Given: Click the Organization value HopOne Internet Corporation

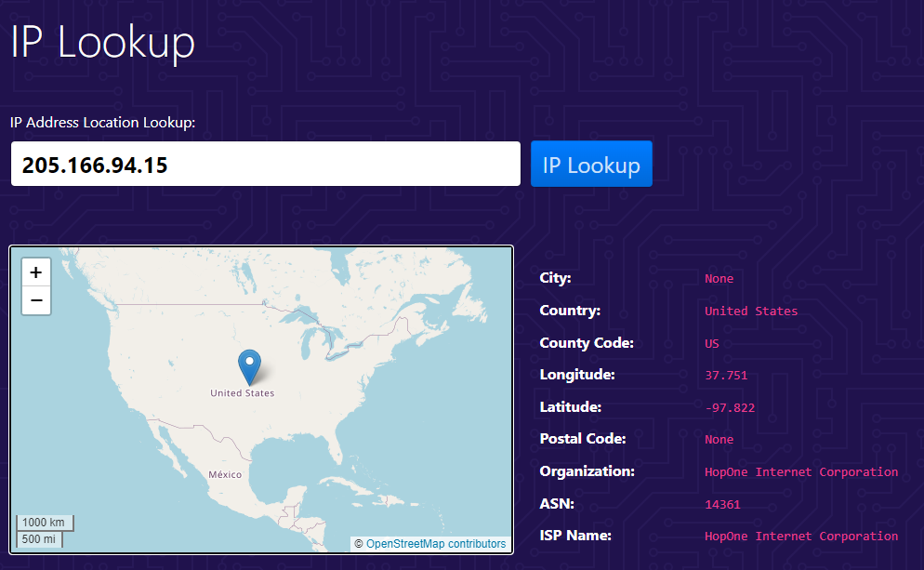Looking at the screenshot, I should [x=800, y=471].
